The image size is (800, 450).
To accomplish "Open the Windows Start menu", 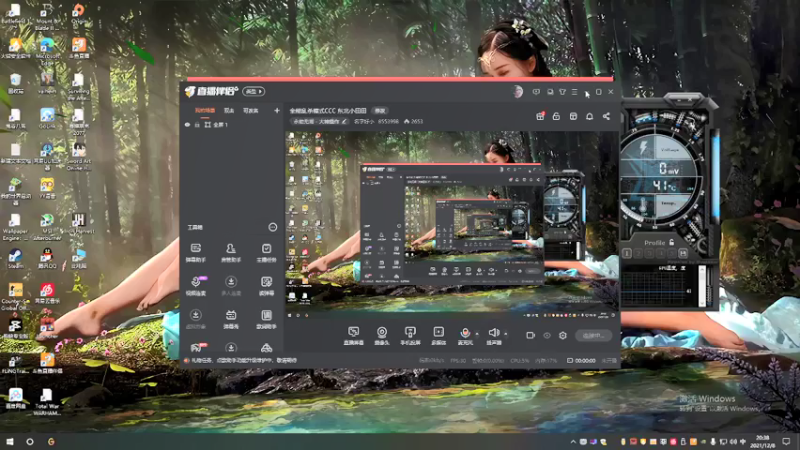I will (x=10, y=441).
